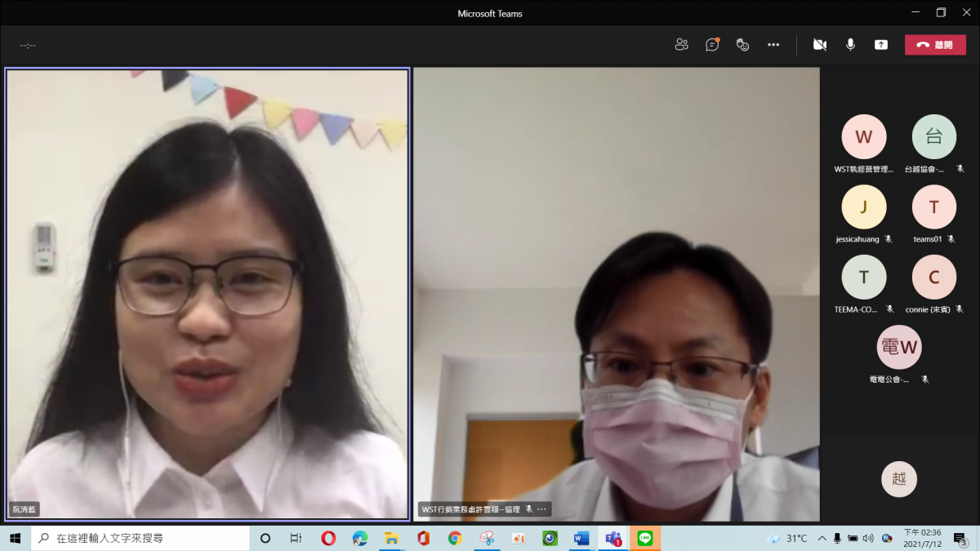Open Google Chrome from the taskbar
The height and width of the screenshot is (551, 980).
(x=455, y=538)
